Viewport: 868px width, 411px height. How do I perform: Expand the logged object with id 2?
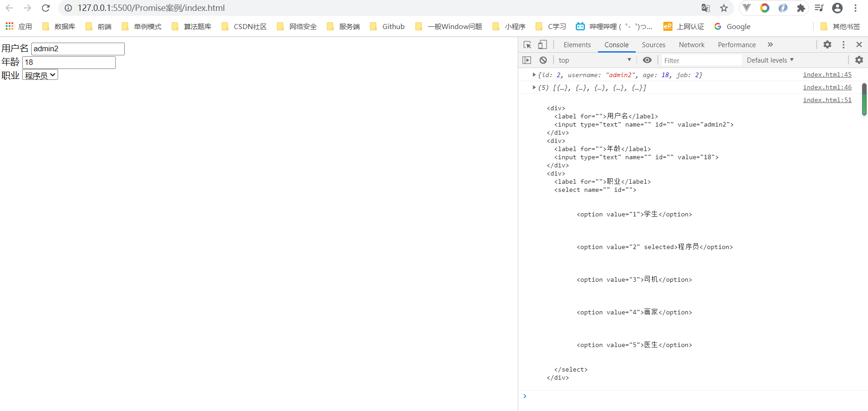click(x=534, y=75)
